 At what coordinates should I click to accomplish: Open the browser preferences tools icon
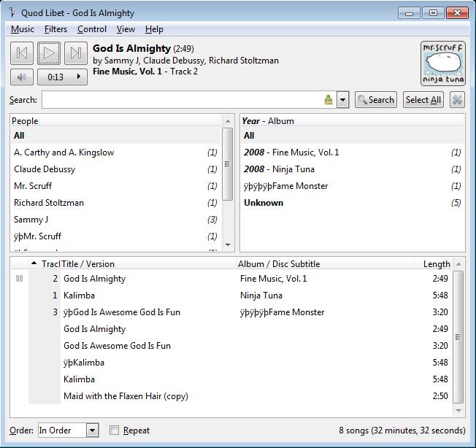pyautogui.click(x=457, y=100)
